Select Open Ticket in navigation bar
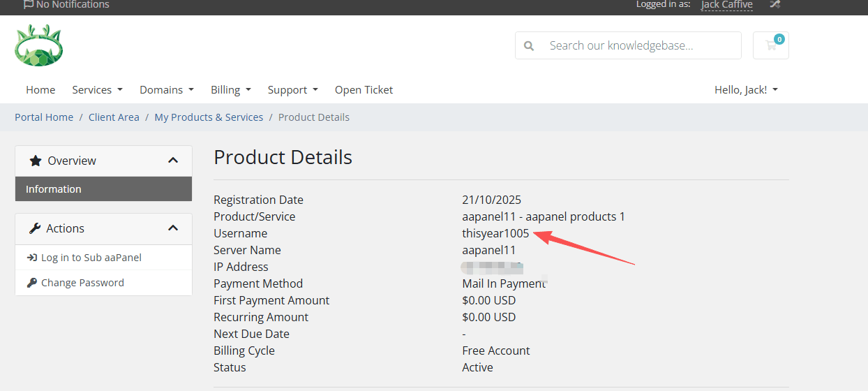The height and width of the screenshot is (391, 868). coord(364,89)
